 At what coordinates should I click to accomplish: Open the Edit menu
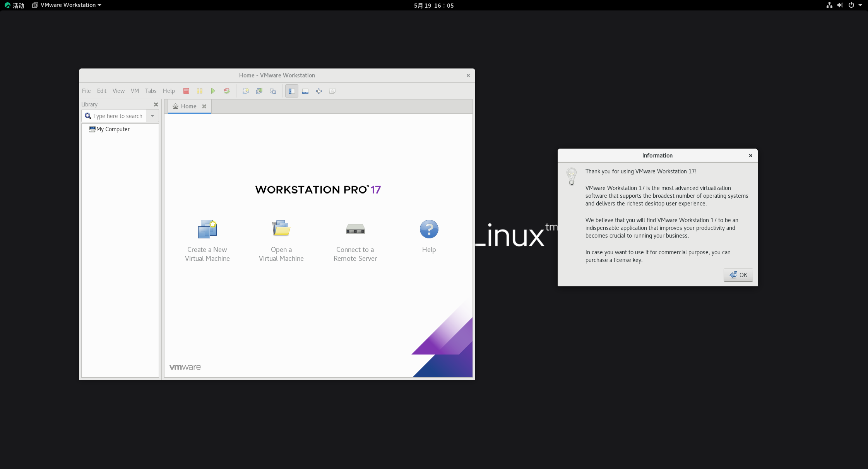pos(102,91)
